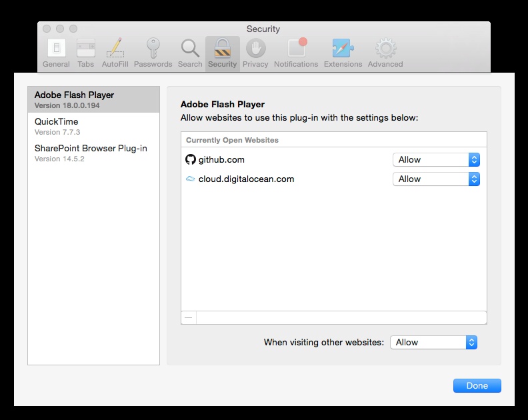Expand the github.com Allow dropdown
Image resolution: width=528 pixels, height=420 pixels.
(436, 160)
